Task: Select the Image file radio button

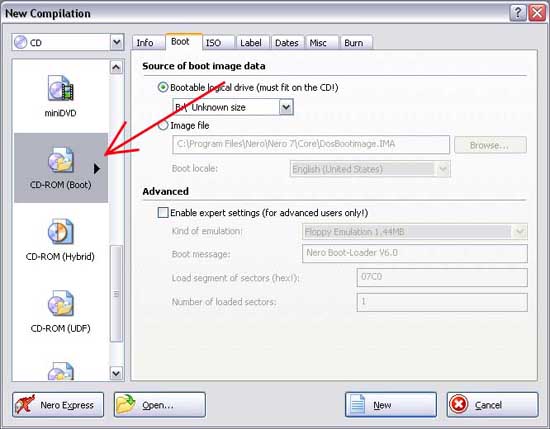Action: coord(163,125)
